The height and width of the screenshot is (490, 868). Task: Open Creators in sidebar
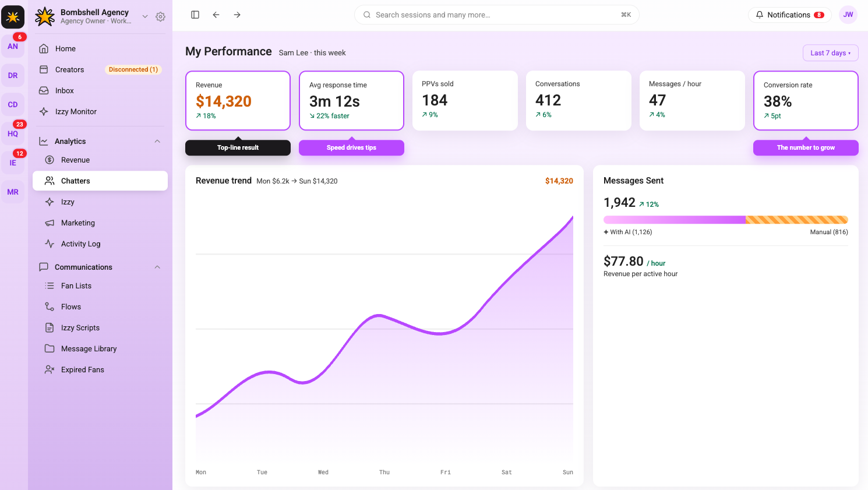[x=100, y=69]
